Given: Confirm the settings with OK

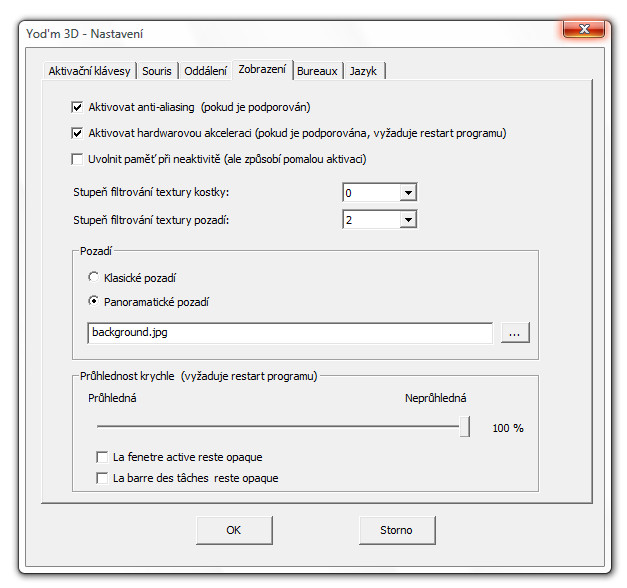Looking at the screenshot, I should pos(234,530).
